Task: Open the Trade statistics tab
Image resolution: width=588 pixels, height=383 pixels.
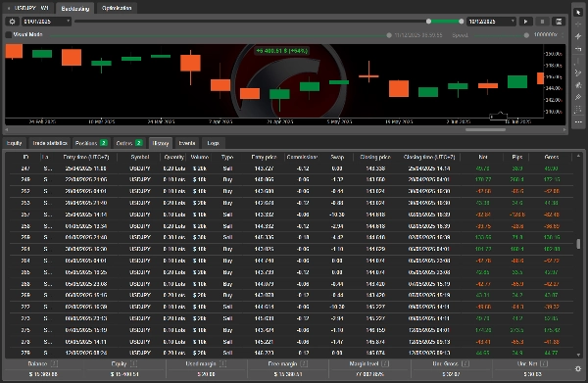Action: pyautogui.click(x=50, y=143)
